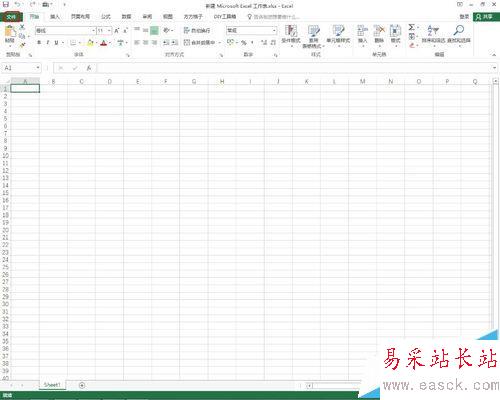Expand the Name Box dropdown next to A1
This screenshot has width=500, height=400.
(x=38, y=68)
